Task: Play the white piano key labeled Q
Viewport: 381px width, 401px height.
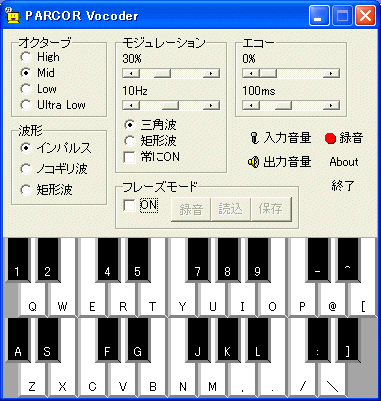Action: 32,300
